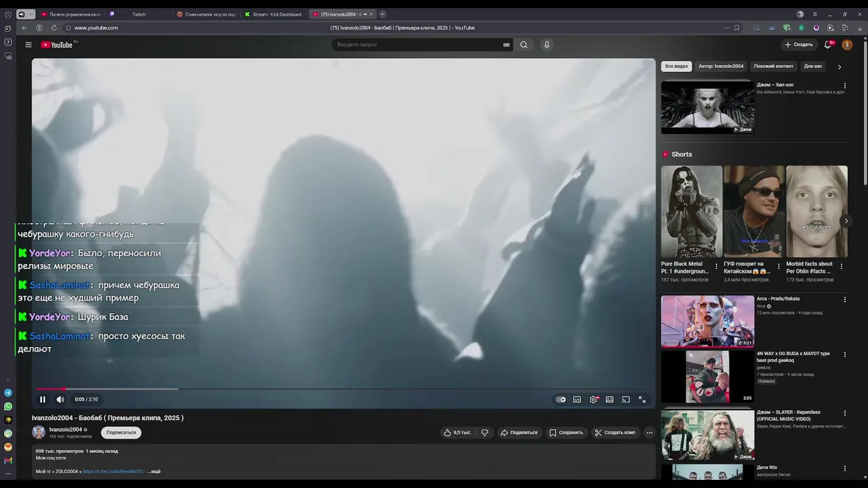Open Ivanzolo2004 channel avatar
Viewport: 868px width, 488px height.
(39, 432)
